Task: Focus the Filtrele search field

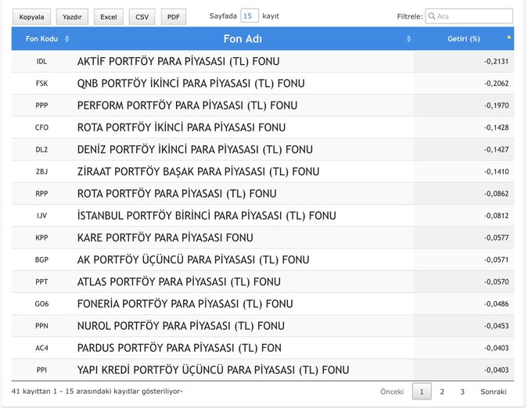Action: (469, 16)
